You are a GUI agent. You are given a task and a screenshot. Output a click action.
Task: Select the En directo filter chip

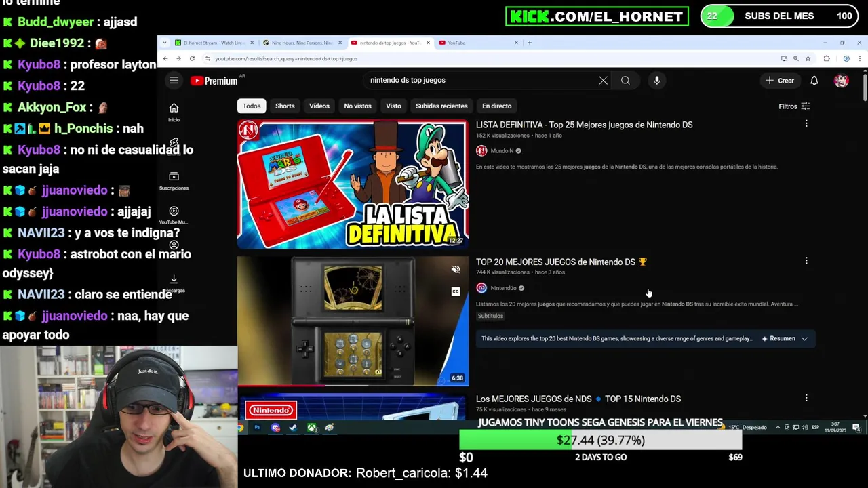pyautogui.click(x=497, y=106)
